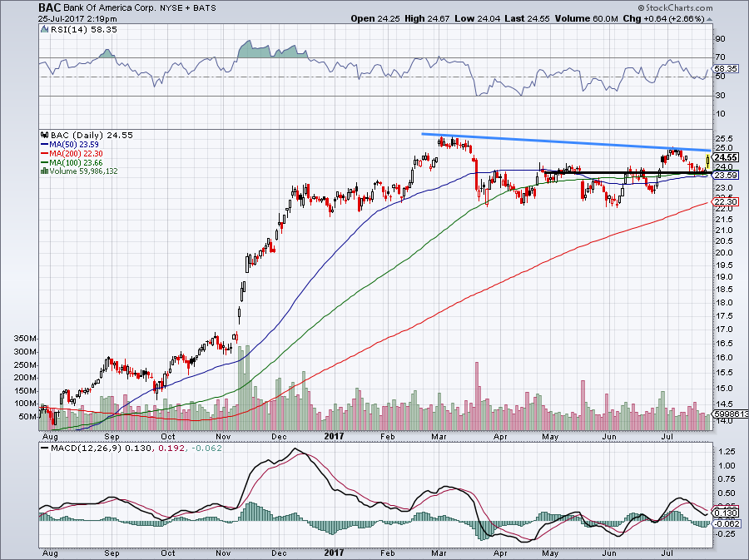Click the -0.25 label on MACD axis
Screen dimensions: 749x560
725,534
